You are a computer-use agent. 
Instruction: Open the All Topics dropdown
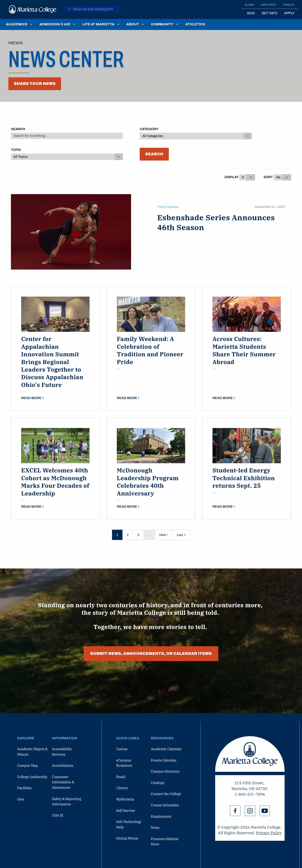coord(67,157)
